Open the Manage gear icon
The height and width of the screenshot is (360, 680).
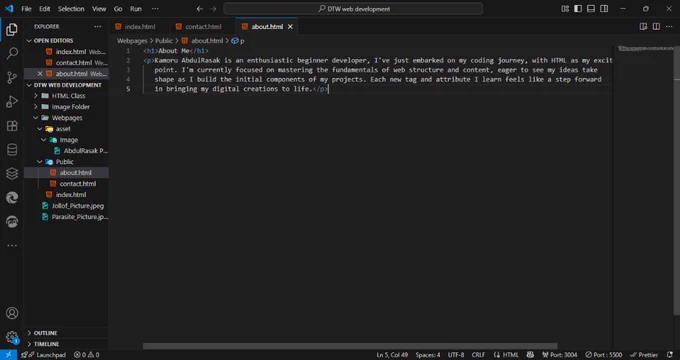coord(12,337)
